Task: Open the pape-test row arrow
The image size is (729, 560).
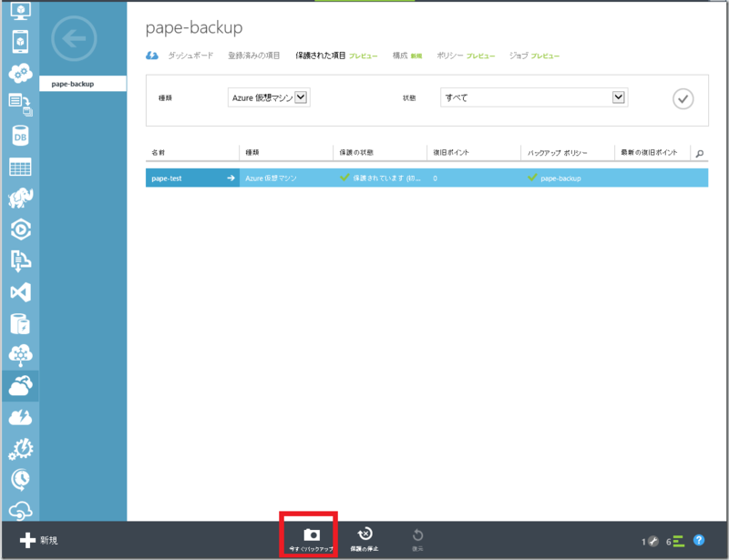Action: click(231, 178)
